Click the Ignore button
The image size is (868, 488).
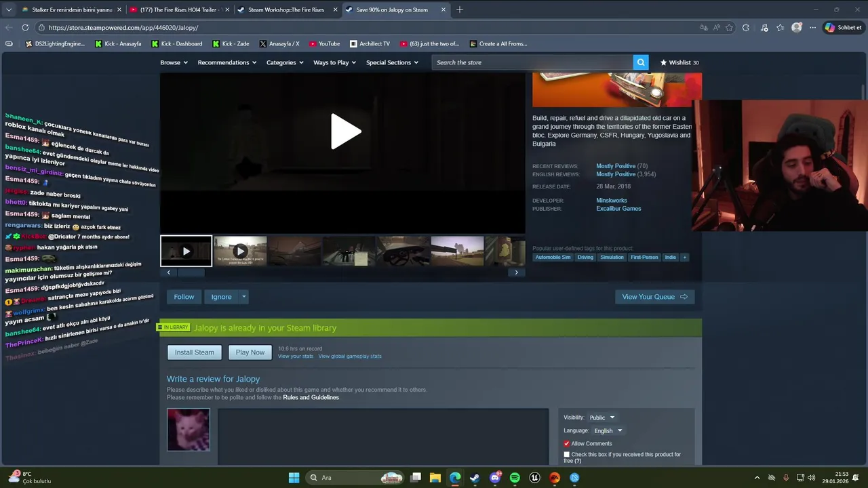[221, 297]
